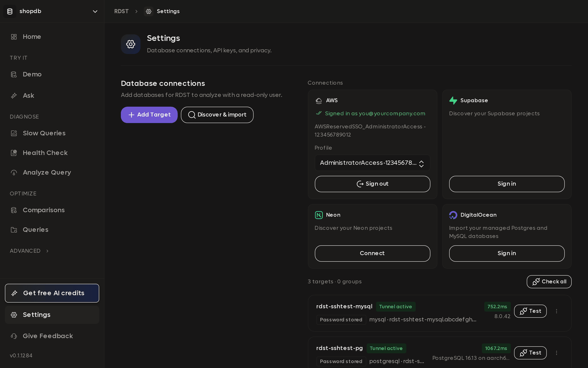The image size is (588, 368).
Task: Click the RDST breadcrumb link
Action: (121, 11)
